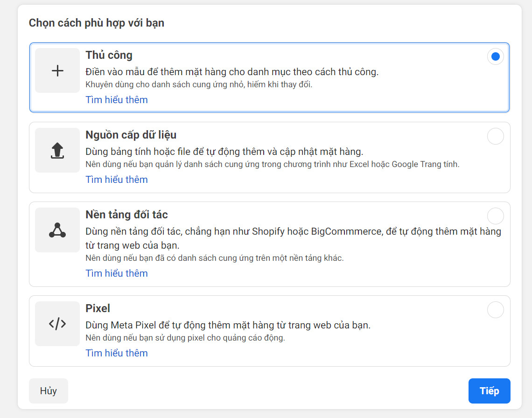Image resolution: width=532 pixels, height=418 pixels.
Task: Click the upload icon for Nguồn cấp dữ liệu
Action: tap(57, 150)
